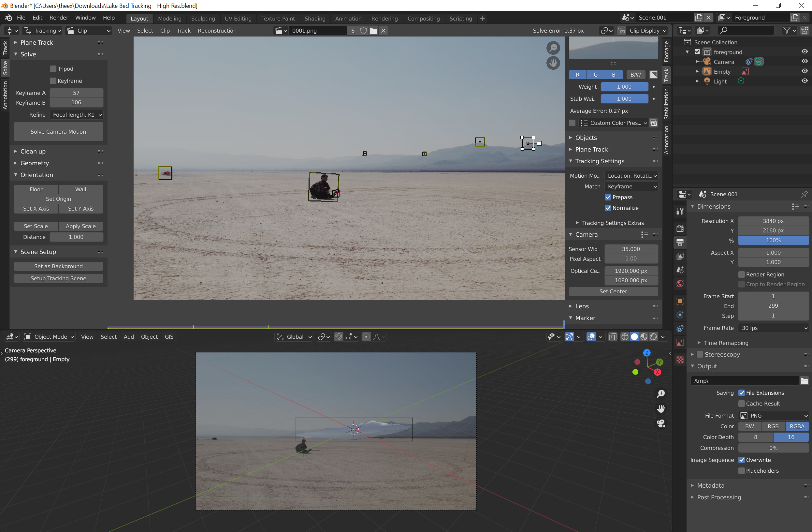Select the Tool properties tab icon

[680, 211]
